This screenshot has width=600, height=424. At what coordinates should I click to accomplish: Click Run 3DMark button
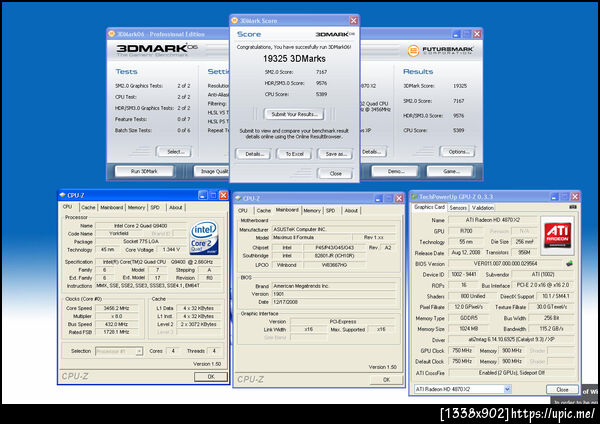coord(144,171)
